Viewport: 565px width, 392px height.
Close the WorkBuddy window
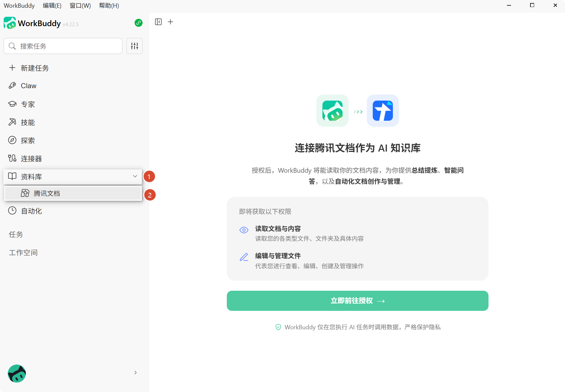click(x=555, y=5)
